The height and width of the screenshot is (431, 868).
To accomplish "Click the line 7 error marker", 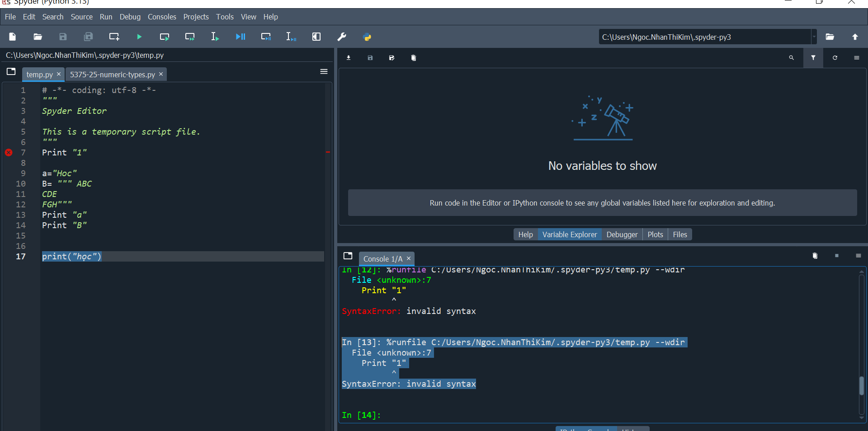I will click(x=9, y=153).
